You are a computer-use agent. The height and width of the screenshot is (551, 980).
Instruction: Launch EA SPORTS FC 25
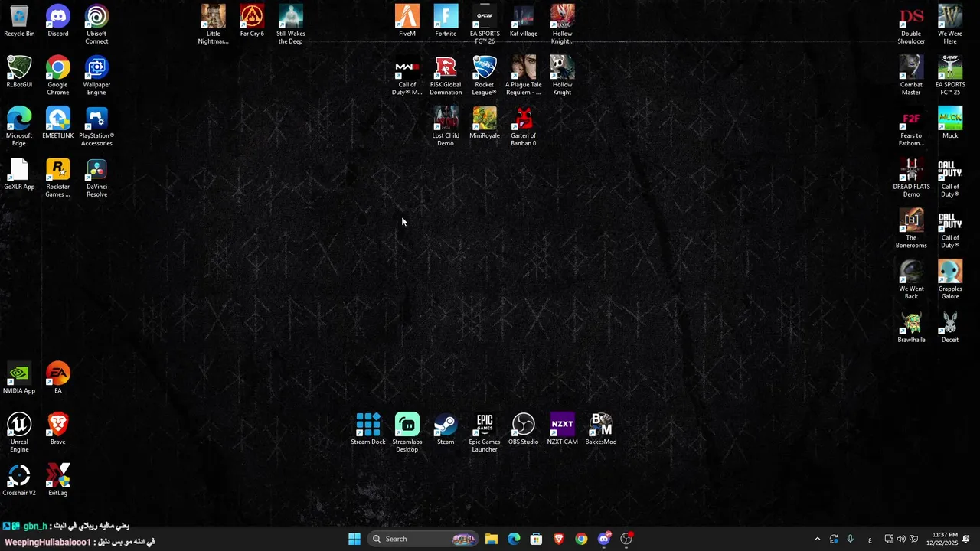click(x=950, y=76)
